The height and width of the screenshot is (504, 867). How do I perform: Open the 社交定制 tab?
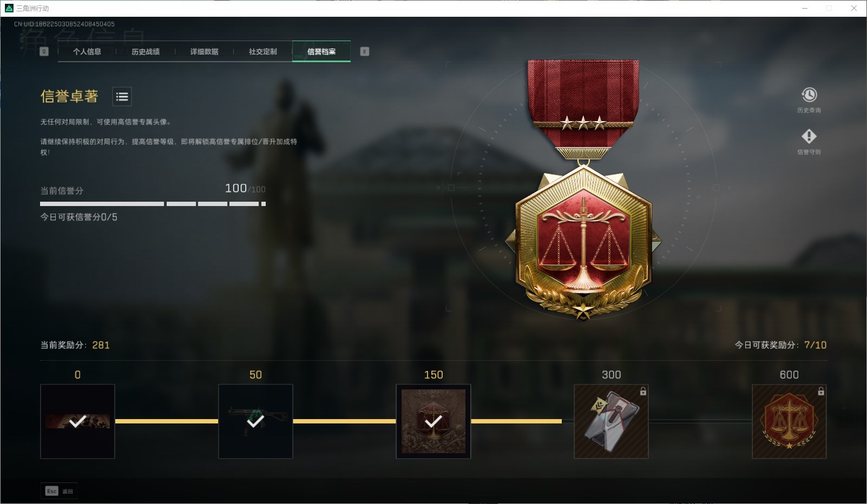pyautogui.click(x=262, y=51)
